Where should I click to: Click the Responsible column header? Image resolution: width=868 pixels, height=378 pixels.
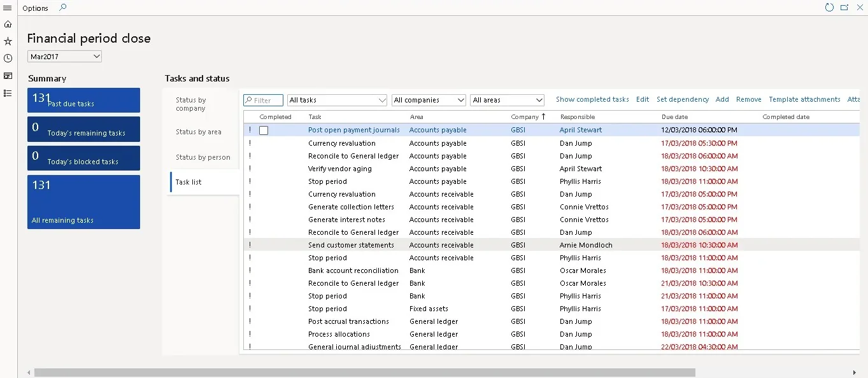coord(578,117)
